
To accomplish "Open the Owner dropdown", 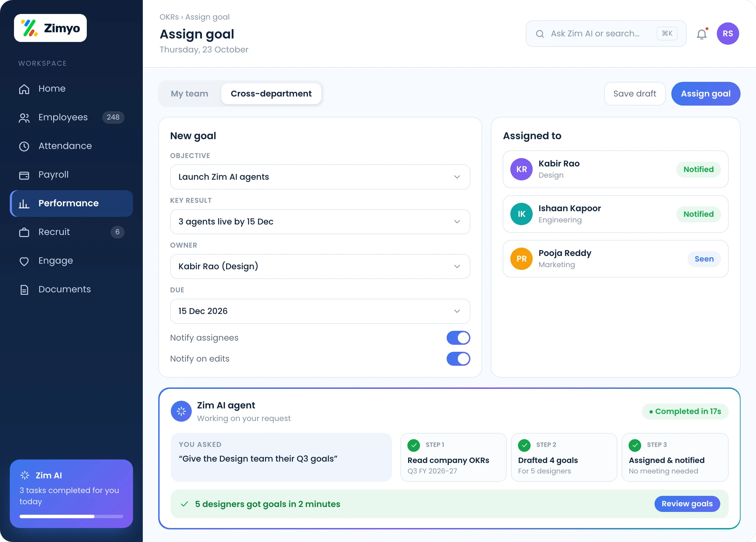I will click(x=320, y=266).
